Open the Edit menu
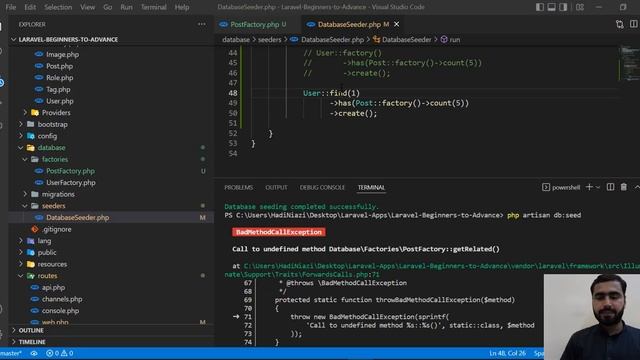 click(x=30, y=7)
